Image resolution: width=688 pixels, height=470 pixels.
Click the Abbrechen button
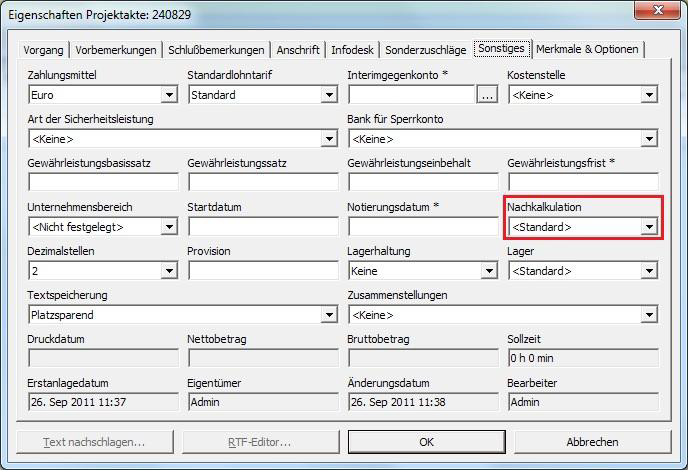[592, 441]
